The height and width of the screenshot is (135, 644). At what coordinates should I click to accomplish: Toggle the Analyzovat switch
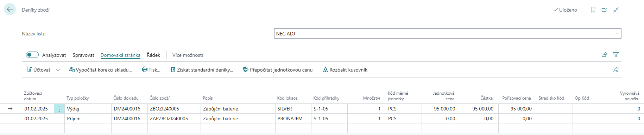[x=32, y=55]
